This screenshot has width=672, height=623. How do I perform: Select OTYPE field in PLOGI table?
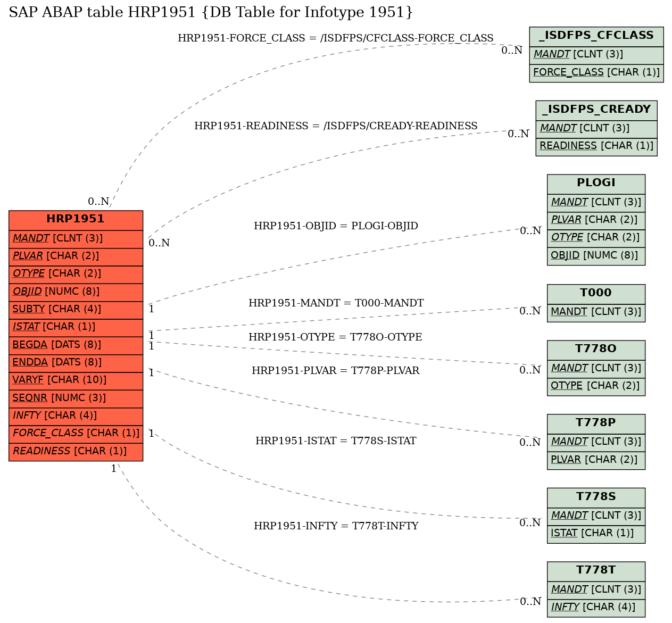click(596, 238)
